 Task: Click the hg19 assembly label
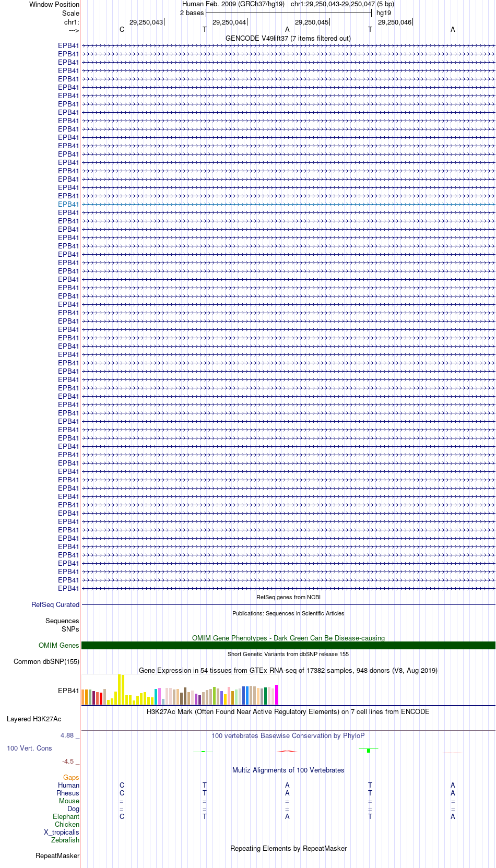click(384, 13)
